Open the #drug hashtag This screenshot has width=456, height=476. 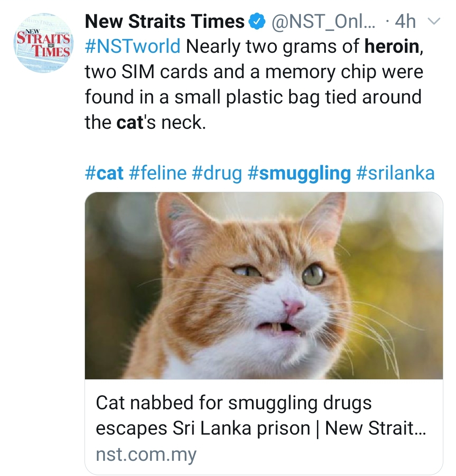[217, 174]
